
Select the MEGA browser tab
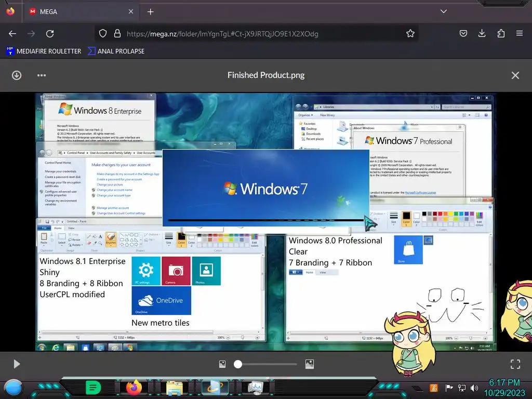pos(81,11)
